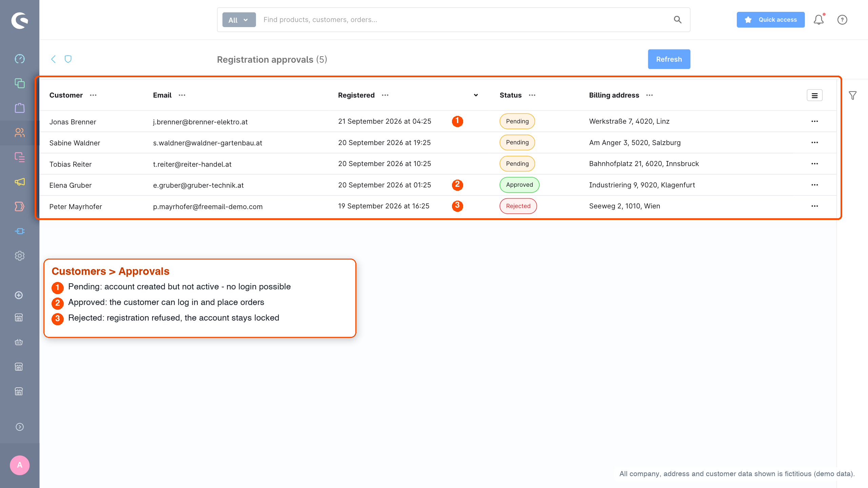Open the notifications bell
The image size is (868, 488).
click(819, 20)
